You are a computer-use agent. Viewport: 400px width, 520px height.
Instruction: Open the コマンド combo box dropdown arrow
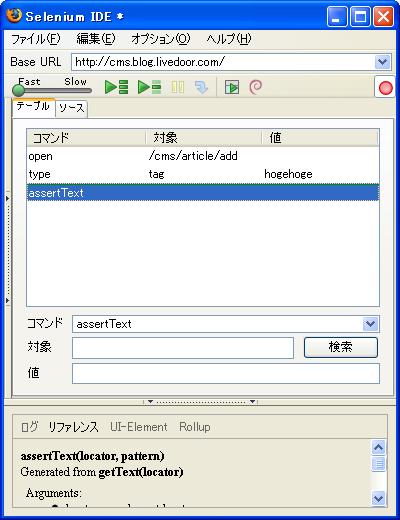pyautogui.click(x=370, y=324)
